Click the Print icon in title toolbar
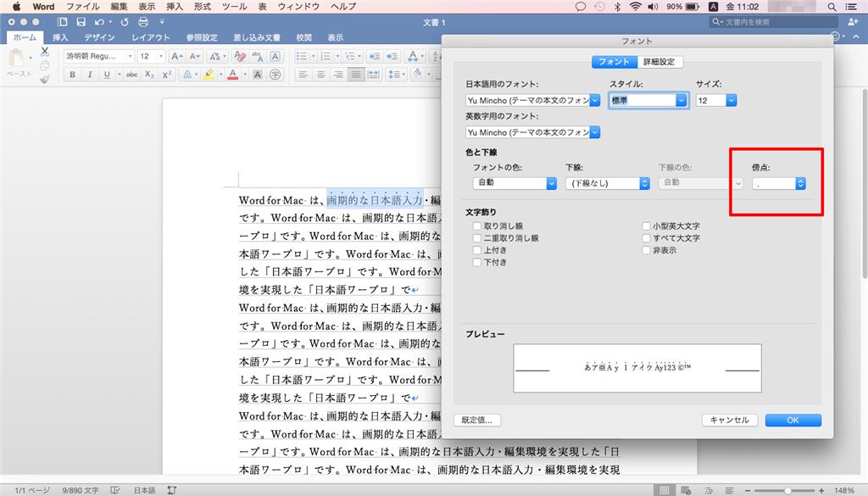Screen dimensions: 868x496 (x=143, y=22)
